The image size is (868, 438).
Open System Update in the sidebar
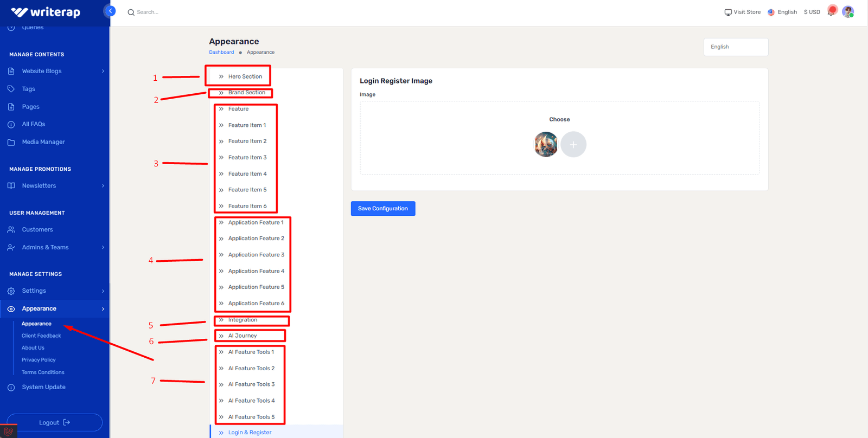(x=43, y=387)
